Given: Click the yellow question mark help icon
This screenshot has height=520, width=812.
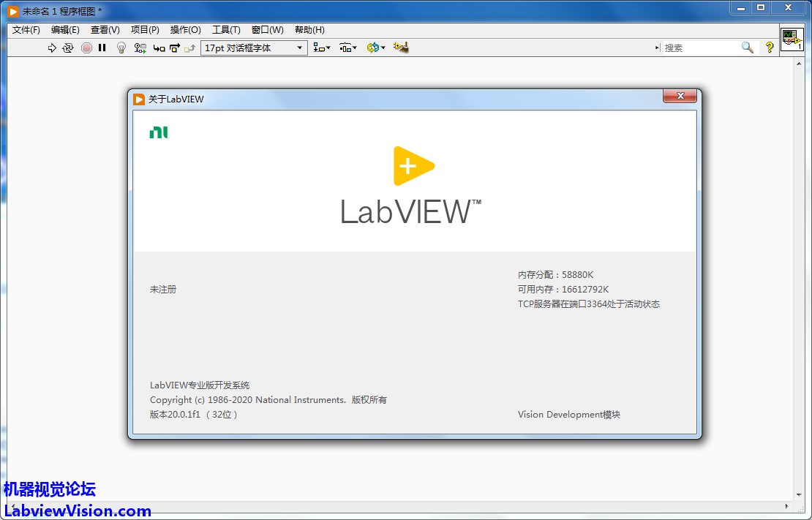Looking at the screenshot, I should click(769, 48).
